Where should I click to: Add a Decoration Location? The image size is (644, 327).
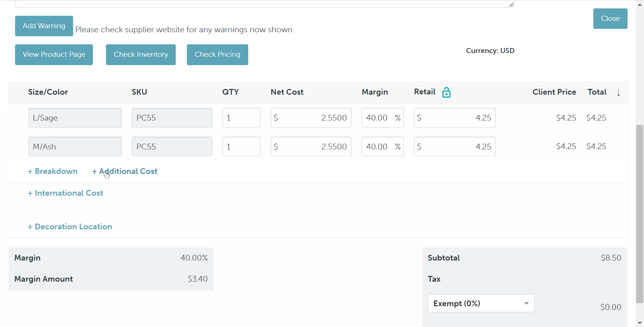click(70, 227)
